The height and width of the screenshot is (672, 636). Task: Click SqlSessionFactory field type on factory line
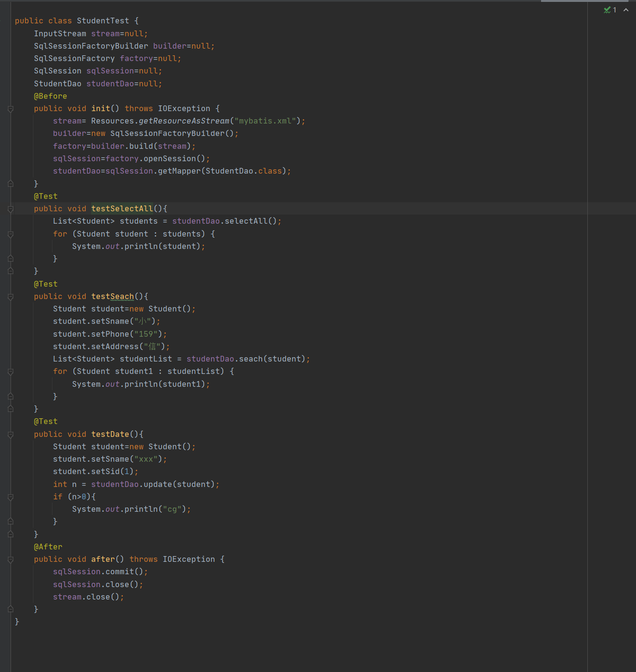tap(74, 59)
